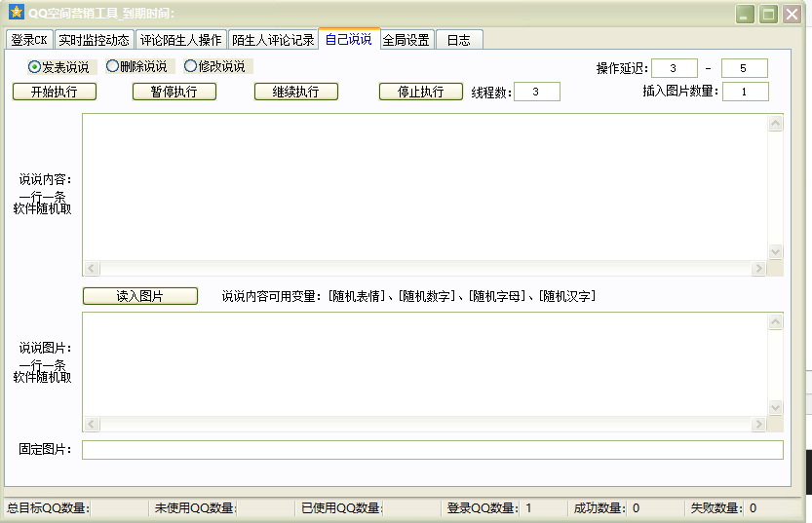Maximize the QQ空间营销工具 window
812x523 pixels.
tap(769, 14)
